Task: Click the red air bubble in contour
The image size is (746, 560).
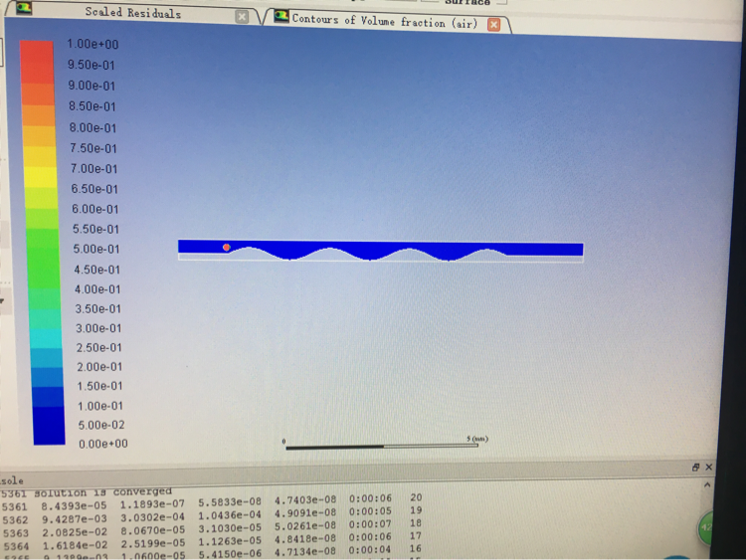Action: (227, 248)
